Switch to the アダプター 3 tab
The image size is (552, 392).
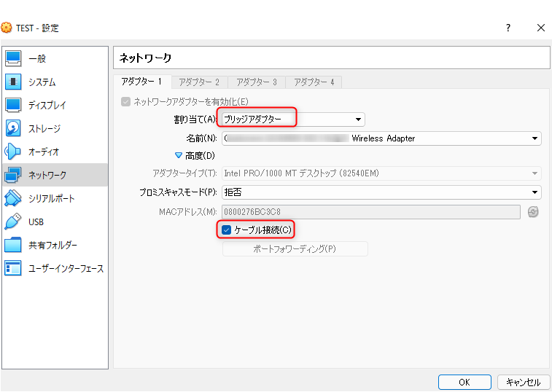click(x=257, y=82)
